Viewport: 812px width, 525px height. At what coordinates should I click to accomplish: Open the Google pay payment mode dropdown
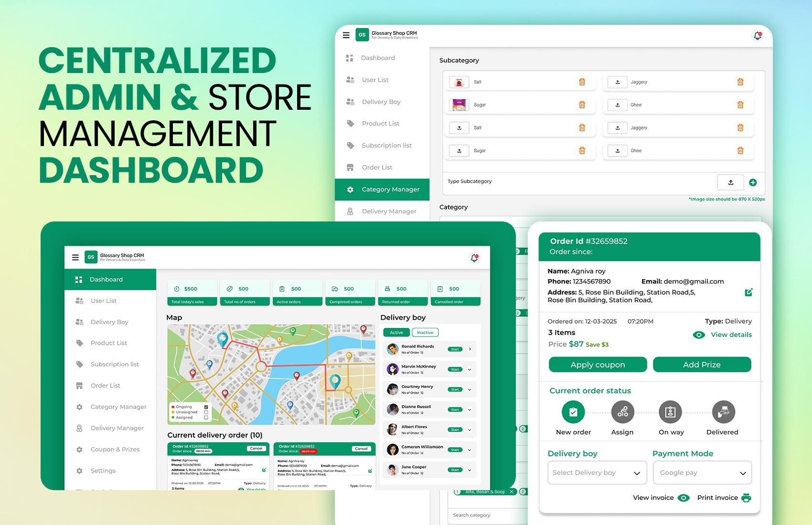click(702, 472)
